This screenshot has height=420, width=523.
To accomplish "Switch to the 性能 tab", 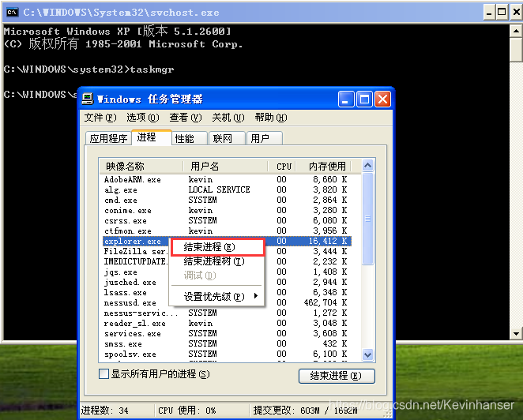I will (x=189, y=138).
